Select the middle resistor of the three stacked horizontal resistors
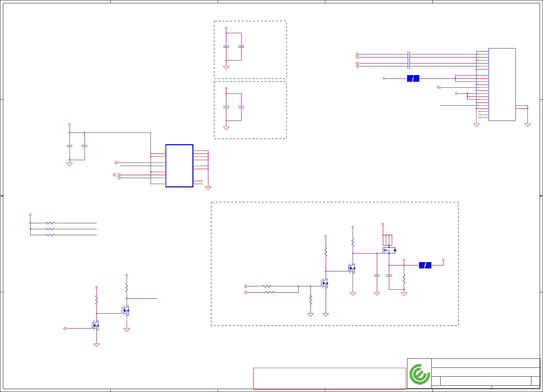543x392 pixels. [50, 229]
